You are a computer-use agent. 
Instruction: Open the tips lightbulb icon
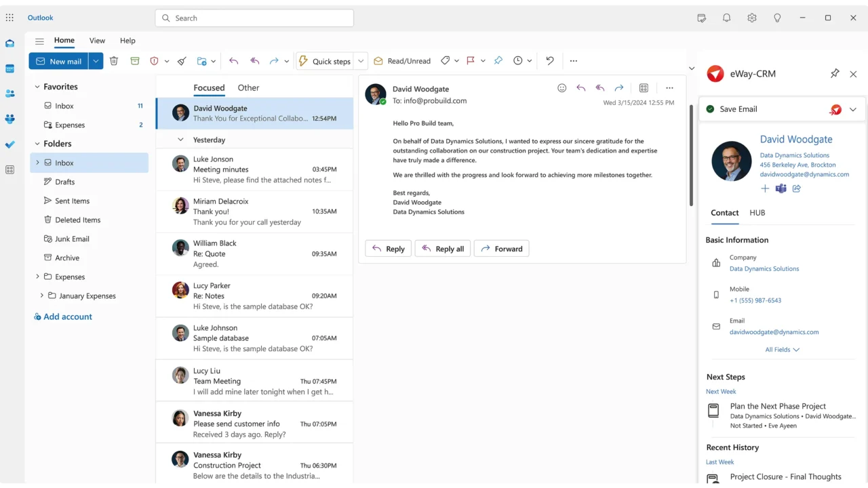(x=778, y=18)
